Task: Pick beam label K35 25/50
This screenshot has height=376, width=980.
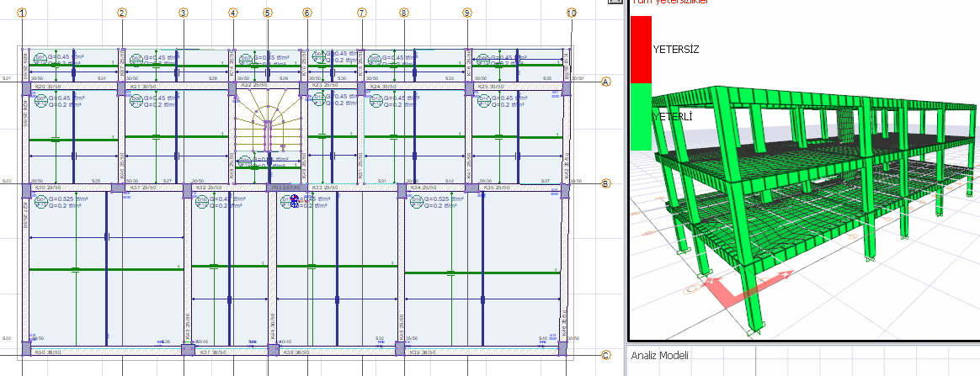Action: coord(498,188)
